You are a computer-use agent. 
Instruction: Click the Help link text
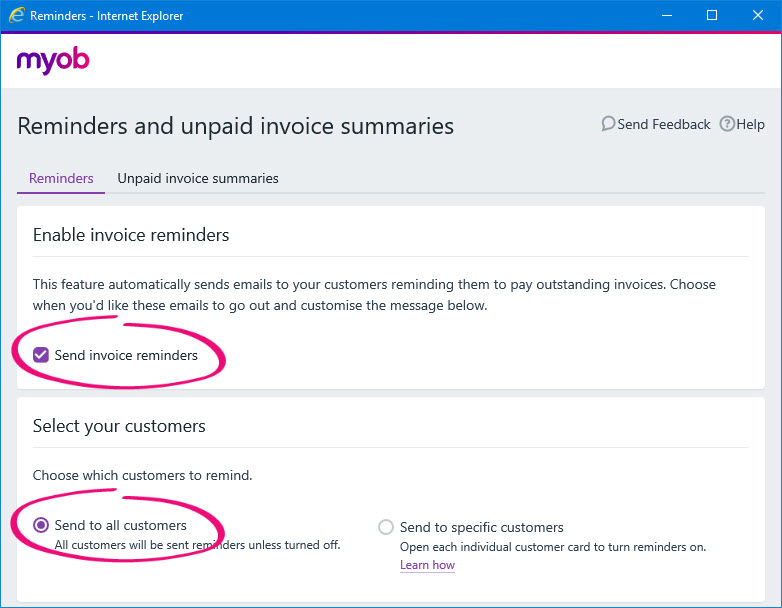click(x=751, y=125)
